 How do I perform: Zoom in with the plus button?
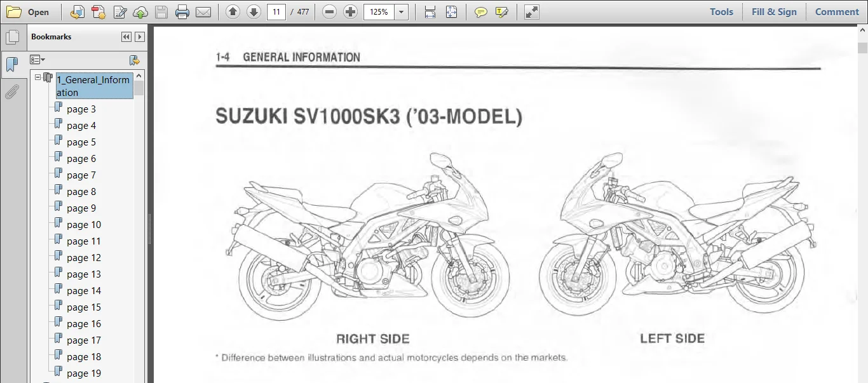[350, 12]
